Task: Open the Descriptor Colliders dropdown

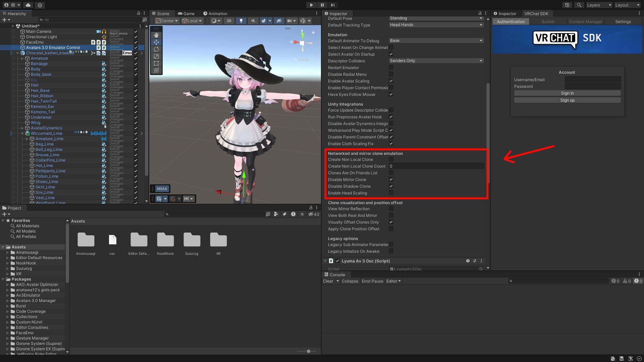Action: tap(436, 61)
